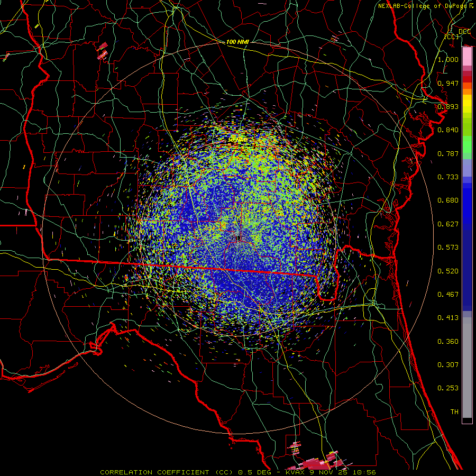Click the NEXLAB-College of DuPage label
Screen dimensions: 476x476
pos(422,6)
